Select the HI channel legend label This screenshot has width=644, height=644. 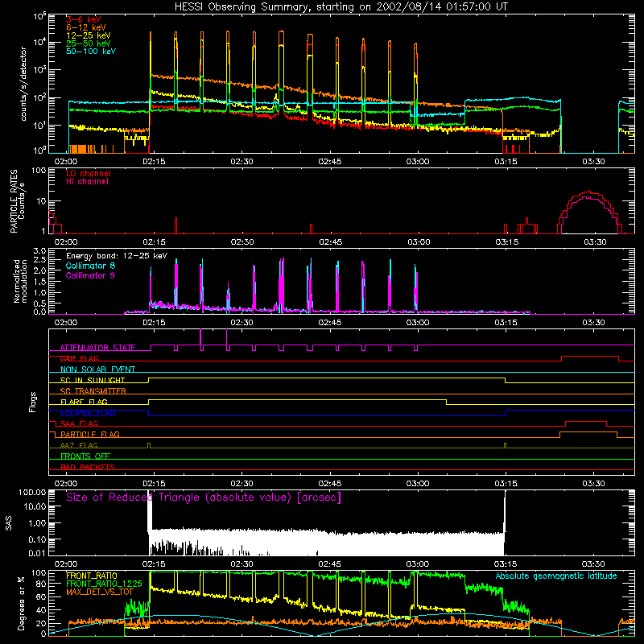[87, 182]
